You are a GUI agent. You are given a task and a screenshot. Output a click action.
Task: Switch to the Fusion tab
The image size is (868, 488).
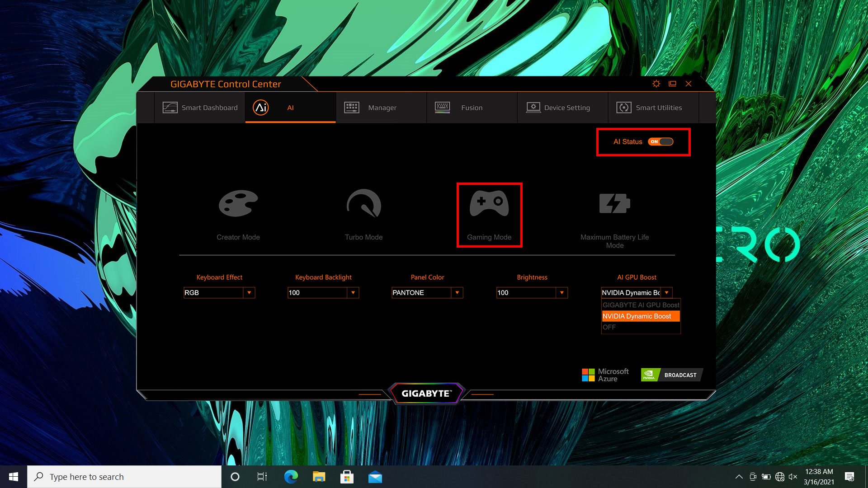tap(472, 108)
